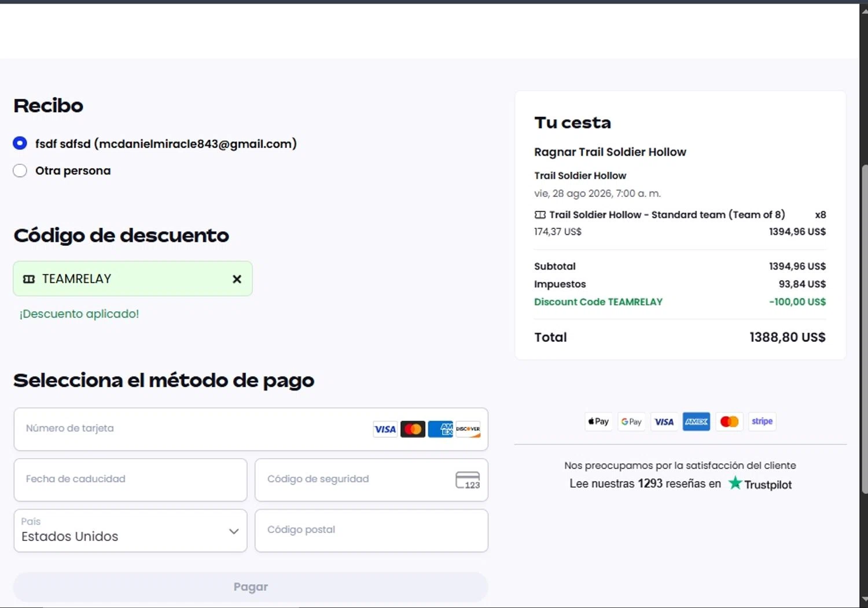Click the 174,37 US$ unit price

tap(558, 232)
